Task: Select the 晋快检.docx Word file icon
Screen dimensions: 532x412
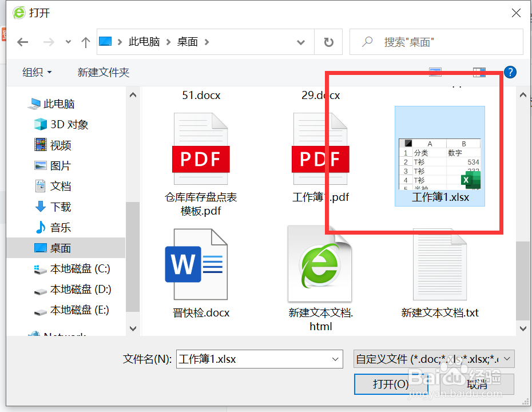Action: [x=196, y=264]
